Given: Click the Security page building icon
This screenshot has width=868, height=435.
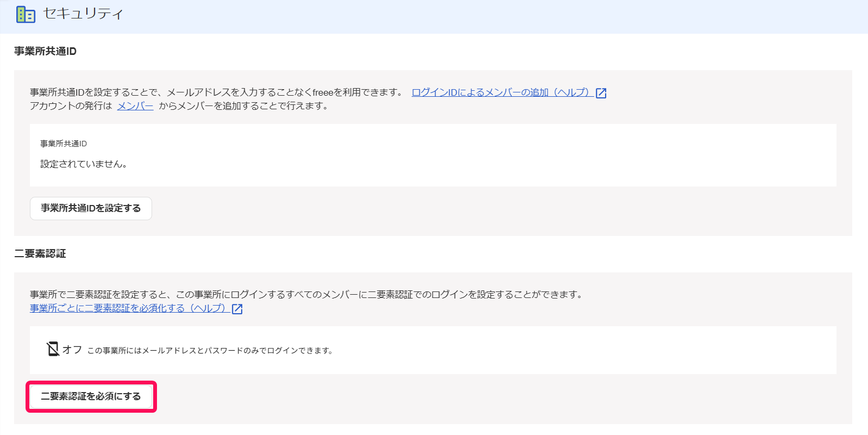Looking at the screenshot, I should [26, 15].
